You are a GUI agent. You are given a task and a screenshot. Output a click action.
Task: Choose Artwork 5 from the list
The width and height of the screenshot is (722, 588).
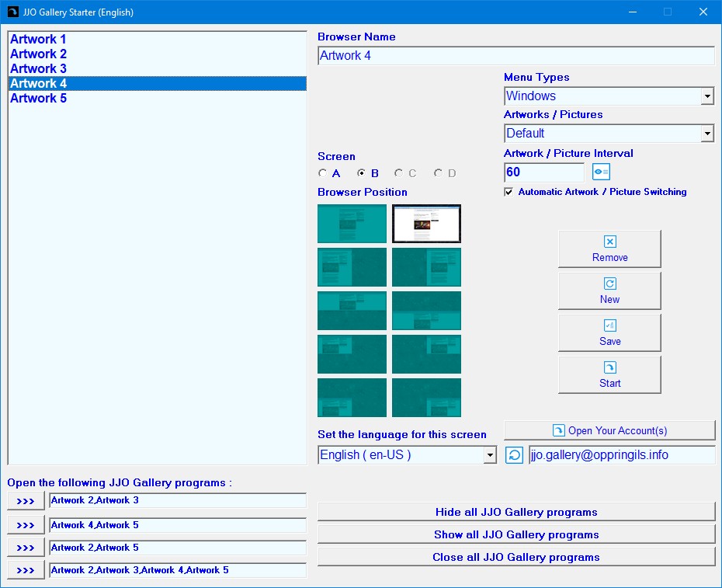(38, 98)
